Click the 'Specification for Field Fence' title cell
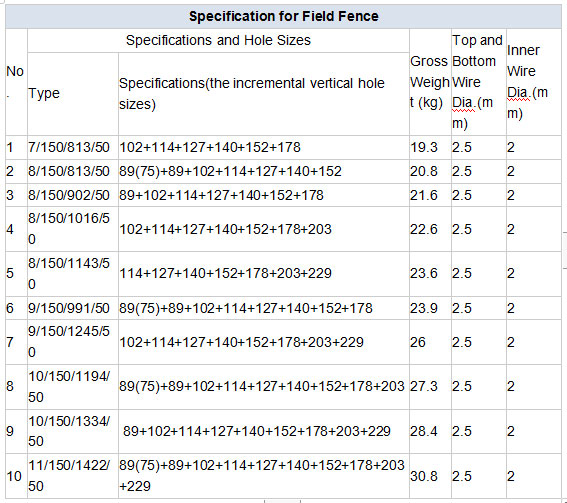This screenshot has width=567, height=503. click(284, 17)
